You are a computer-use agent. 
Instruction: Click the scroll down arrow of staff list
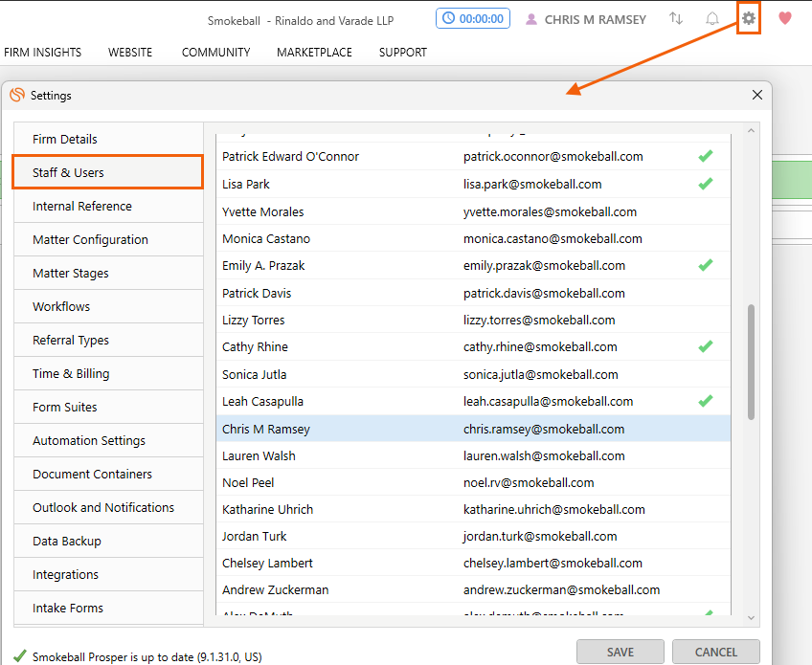coord(751,617)
